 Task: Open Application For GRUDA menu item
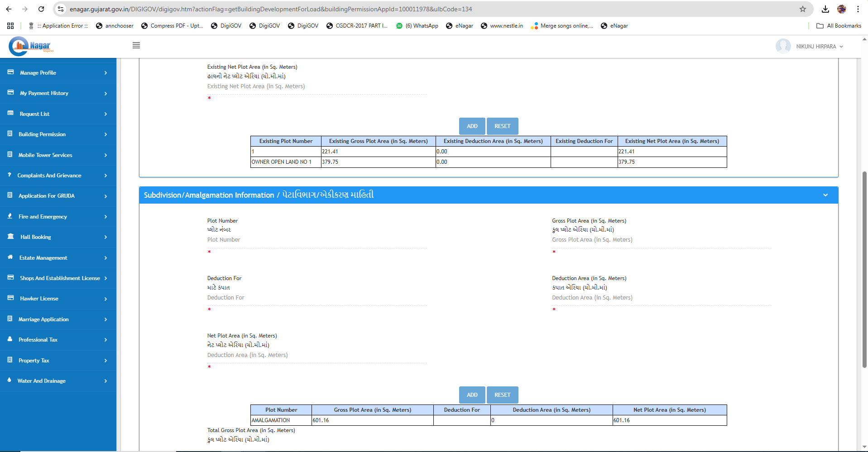coord(46,196)
